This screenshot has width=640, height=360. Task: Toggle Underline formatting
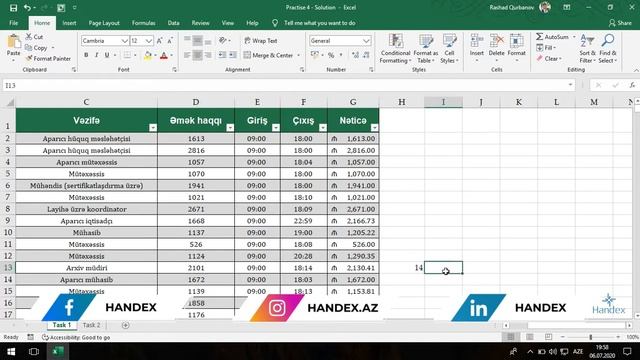pos(107,55)
